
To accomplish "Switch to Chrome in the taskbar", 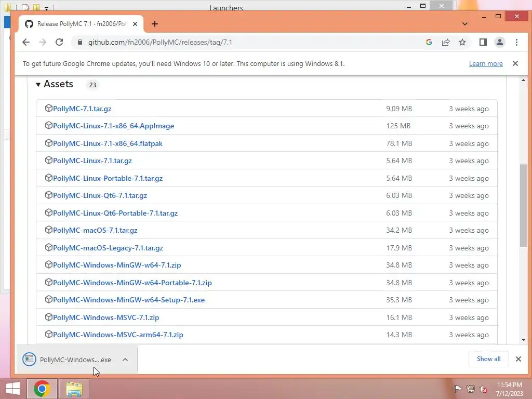I will coord(42,389).
